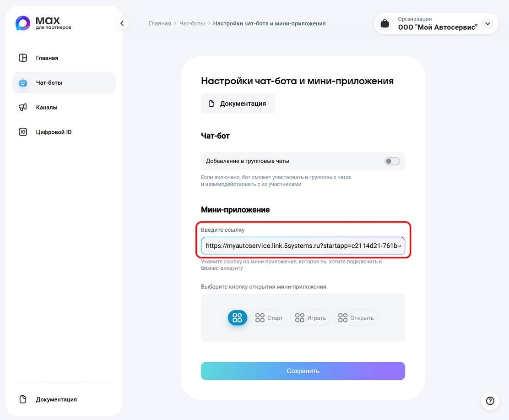Open Чат-боты breadcrumb link
Screen dimensions: 509x420
(x=192, y=23)
